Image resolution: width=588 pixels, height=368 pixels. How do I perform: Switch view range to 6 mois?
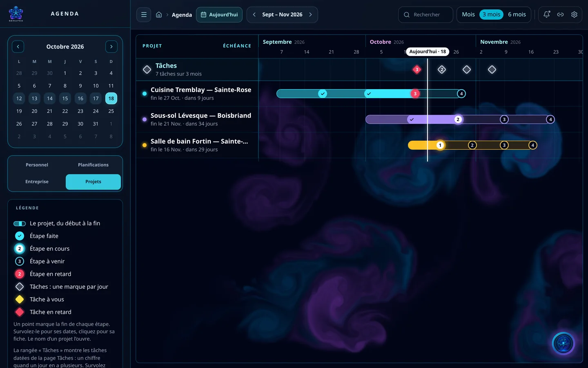pos(517,14)
